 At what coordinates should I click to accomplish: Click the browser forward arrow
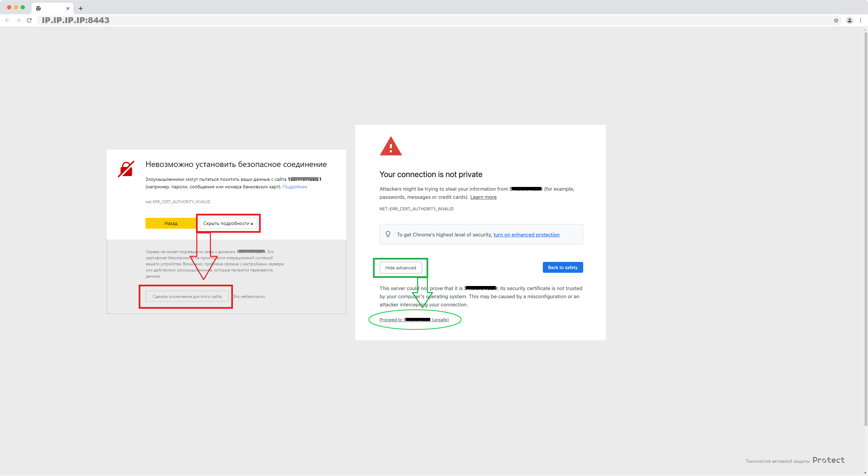click(x=18, y=20)
